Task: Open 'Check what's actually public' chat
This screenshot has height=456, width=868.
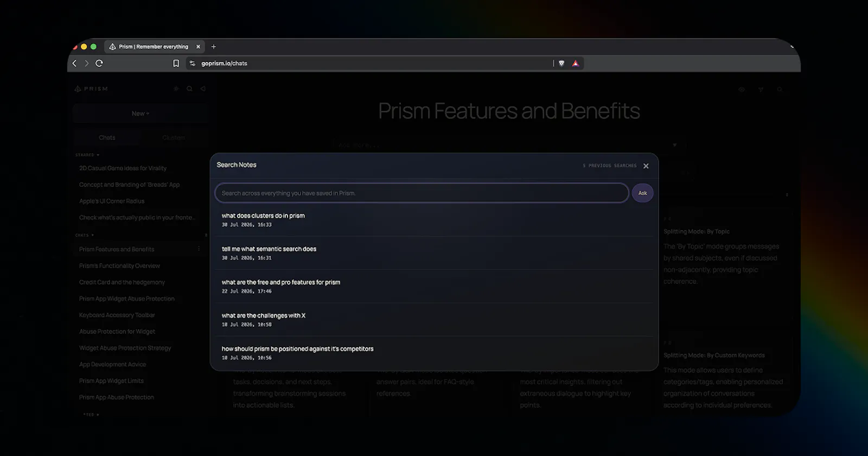Action: [x=137, y=218]
